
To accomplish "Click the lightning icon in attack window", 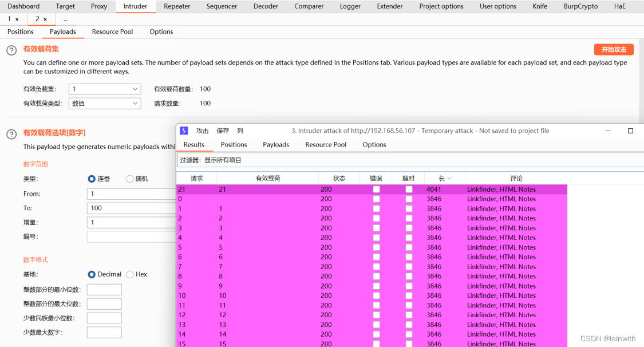I will 184,131.
